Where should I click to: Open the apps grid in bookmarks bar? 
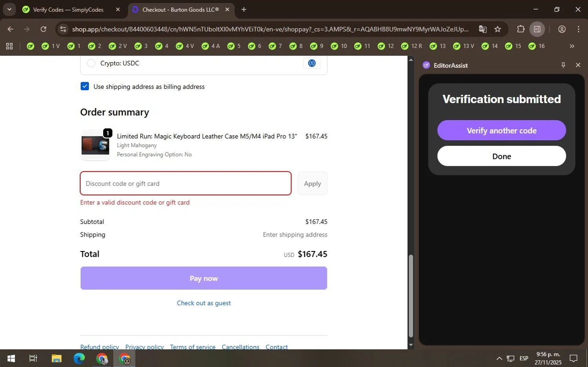pyautogui.click(x=9, y=46)
